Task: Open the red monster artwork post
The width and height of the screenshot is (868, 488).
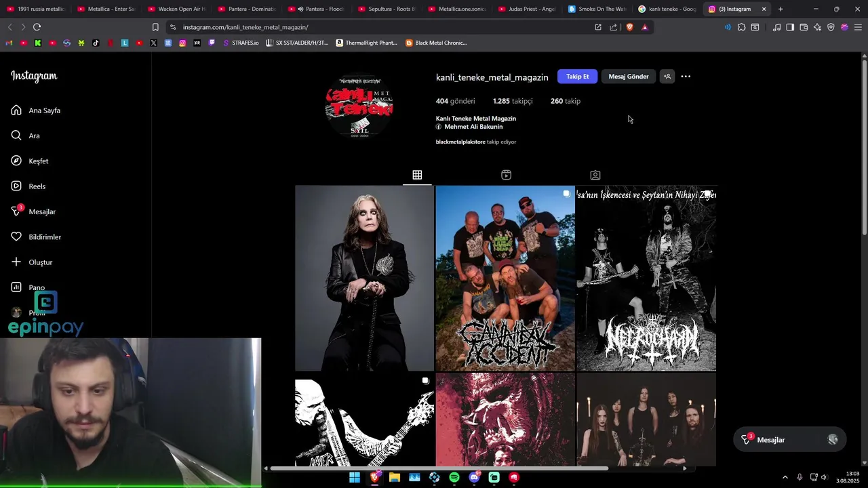Action: click(x=505, y=420)
